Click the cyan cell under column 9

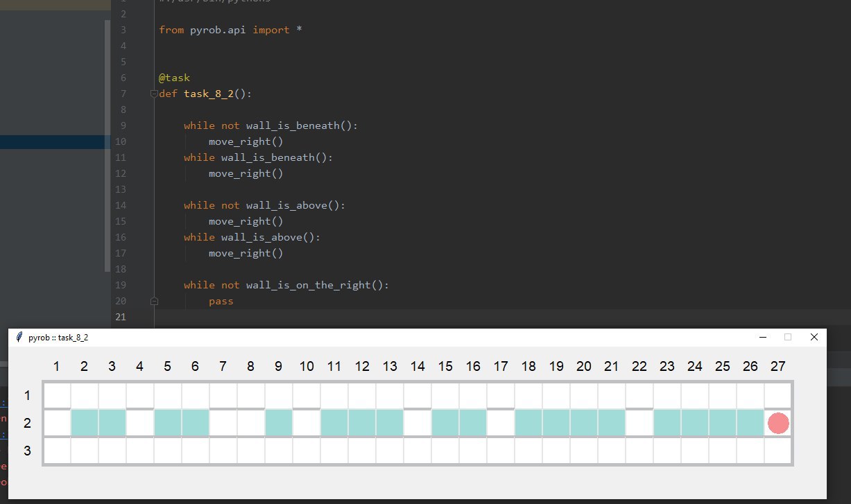coord(279,423)
